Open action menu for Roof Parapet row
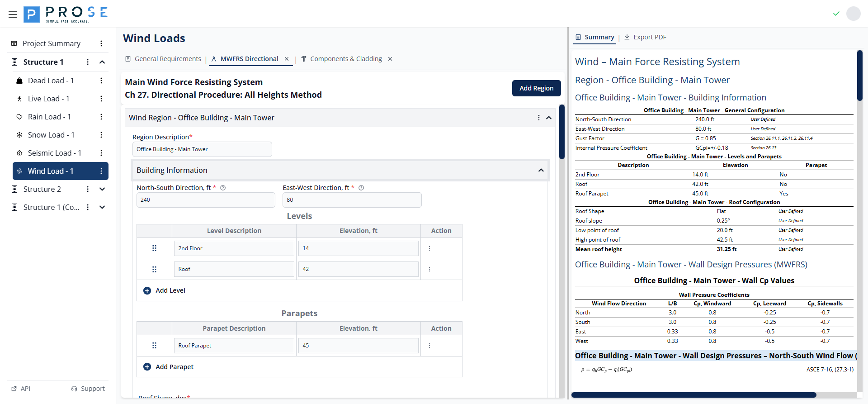The image size is (868, 404). 429,346
